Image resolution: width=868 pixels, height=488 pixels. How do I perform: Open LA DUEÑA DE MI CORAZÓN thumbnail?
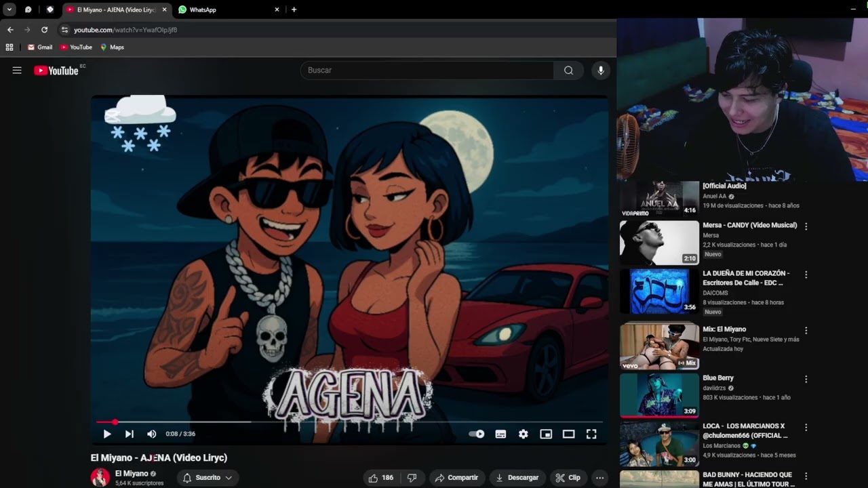[659, 291]
